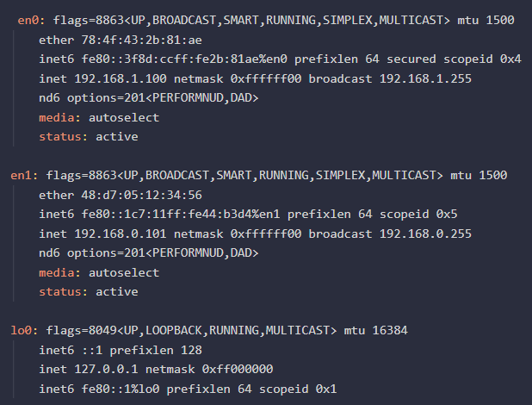Click the IP address 192.168.1.100
Viewport: 532px width, 405px height.
(119, 78)
